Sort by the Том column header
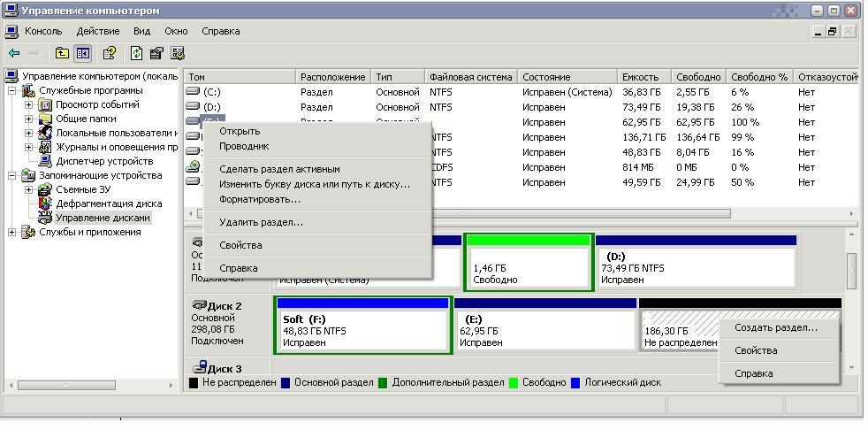This screenshot has height=430, width=868. pos(240,77)
